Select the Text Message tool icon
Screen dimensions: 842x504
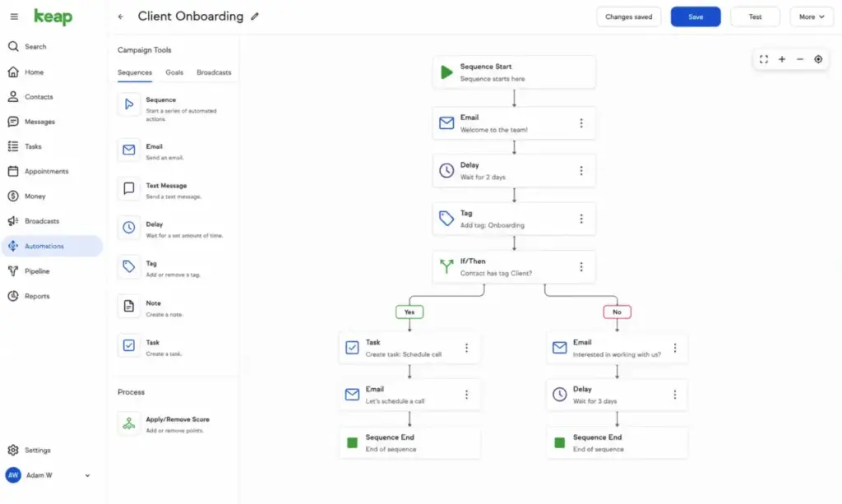(x=129, y=188)
